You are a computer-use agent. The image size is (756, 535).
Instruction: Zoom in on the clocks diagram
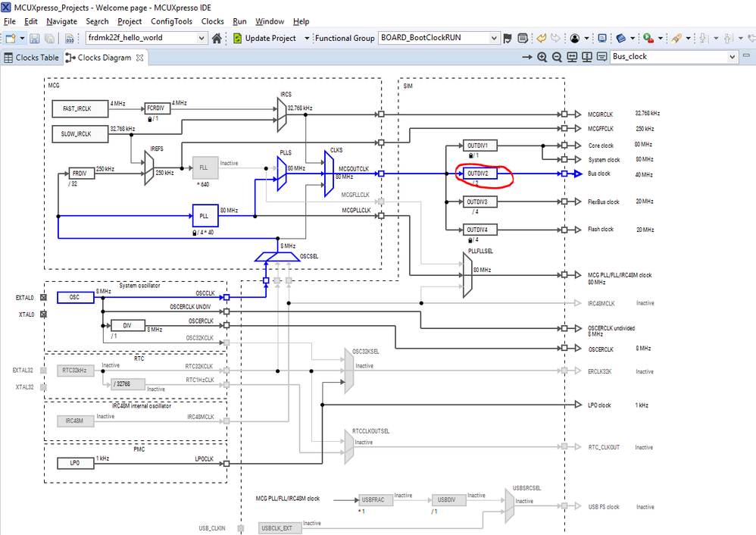(542, 57)
